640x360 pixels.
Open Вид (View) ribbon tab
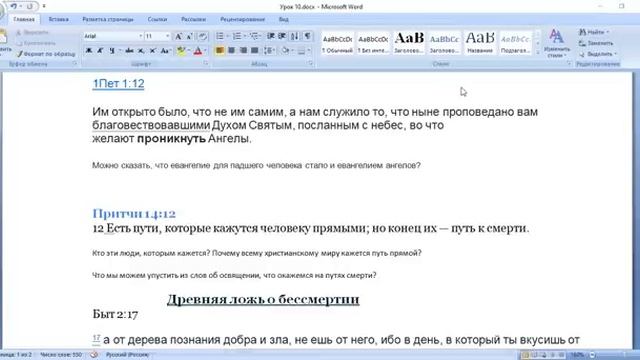(x=284, y=19)
